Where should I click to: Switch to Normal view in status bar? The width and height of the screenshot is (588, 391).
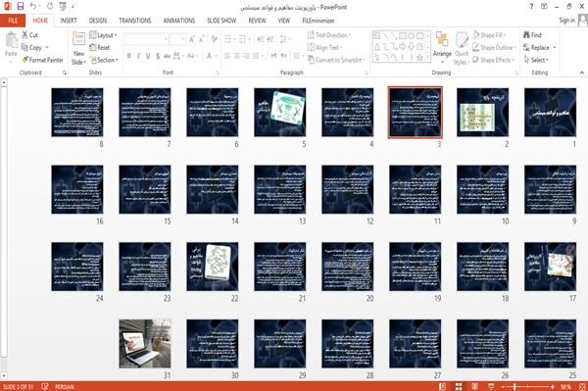pyautogui.click(x=443, y=386)
